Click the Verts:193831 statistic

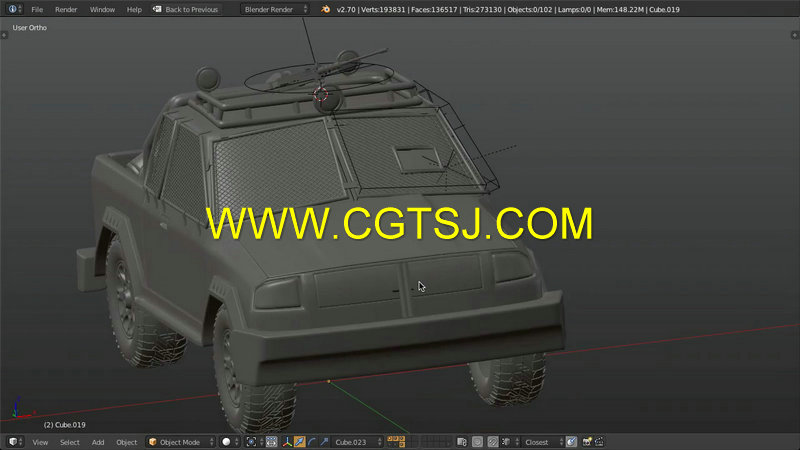[x=383, y=9]
